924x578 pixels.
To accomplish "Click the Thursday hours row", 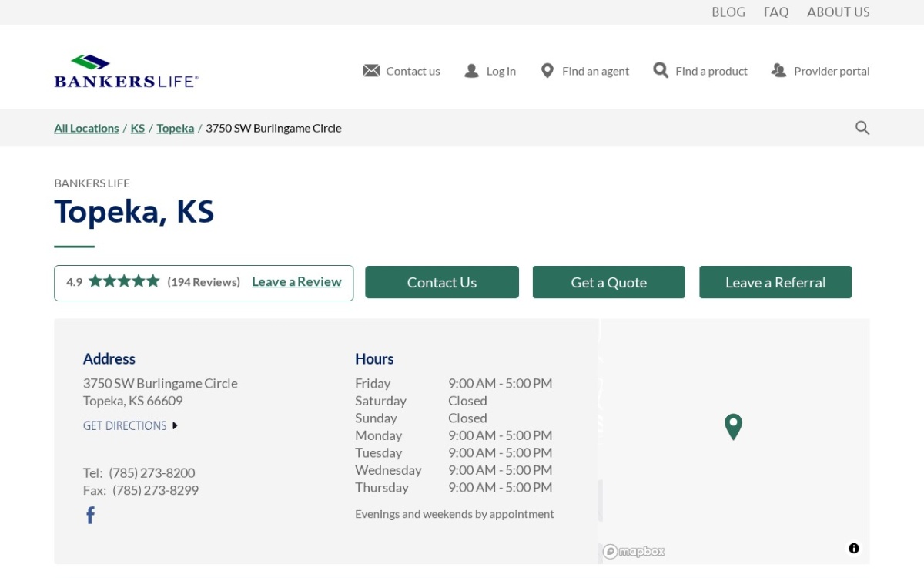I will click(454, 487).
